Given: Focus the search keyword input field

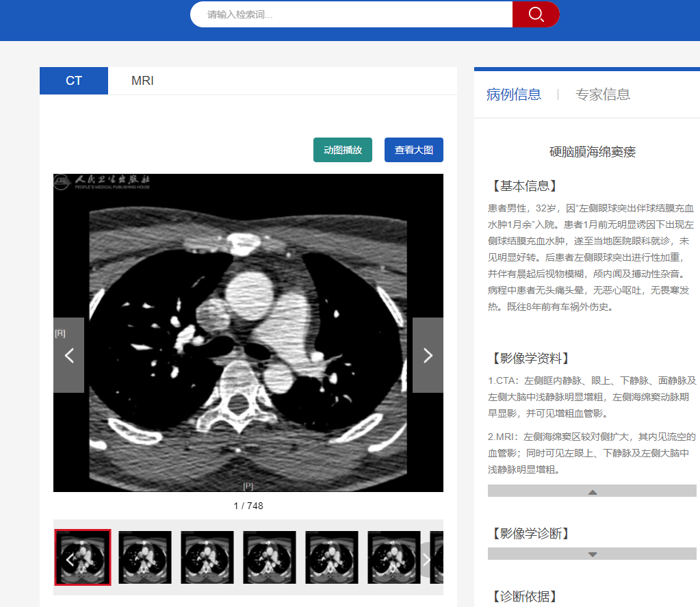Looking at the screenshot, I should pos(351,14).
